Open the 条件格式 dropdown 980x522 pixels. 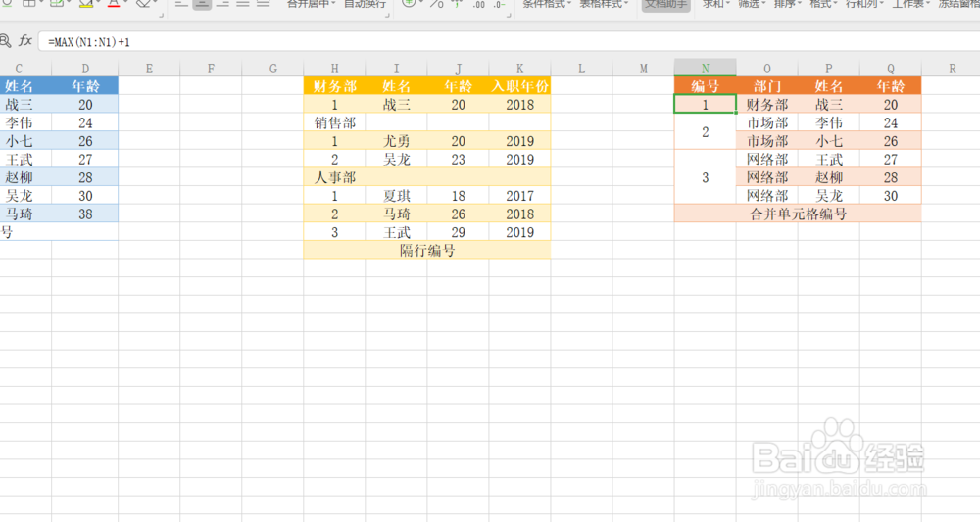point(547,4)
